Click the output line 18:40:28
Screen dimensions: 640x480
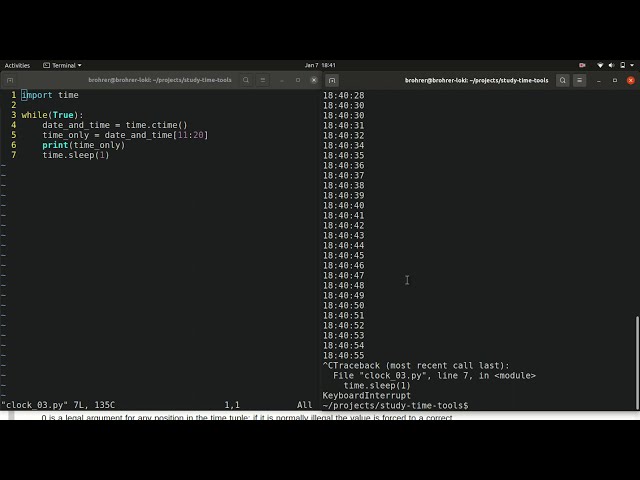[x=344, y=96]
